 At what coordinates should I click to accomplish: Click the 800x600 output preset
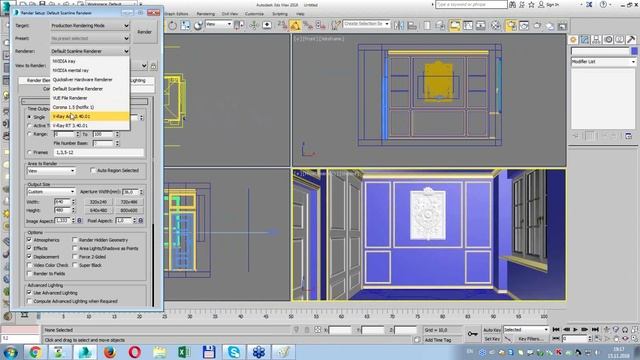[129, 211]
